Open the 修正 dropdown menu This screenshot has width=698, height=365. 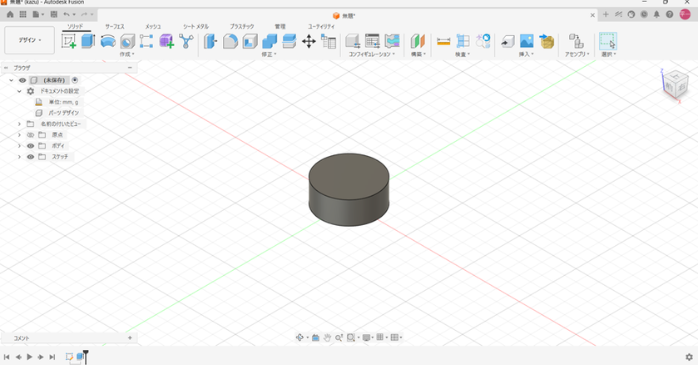269,54
